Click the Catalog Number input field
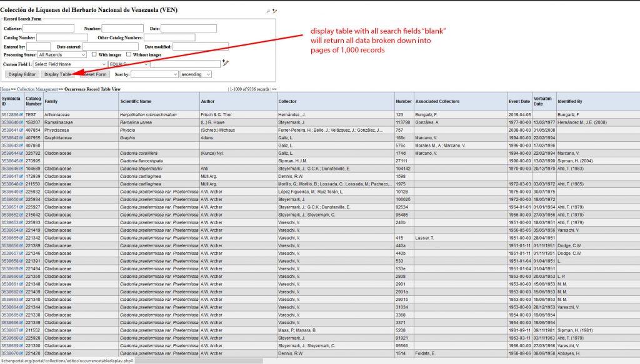 pyautogui.click(x=62, y=37)
